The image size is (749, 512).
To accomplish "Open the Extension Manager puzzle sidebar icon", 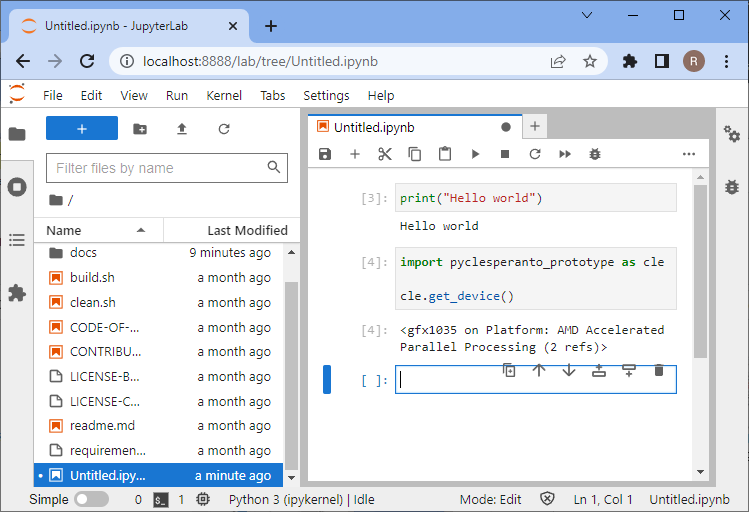I will click(17, 293).
